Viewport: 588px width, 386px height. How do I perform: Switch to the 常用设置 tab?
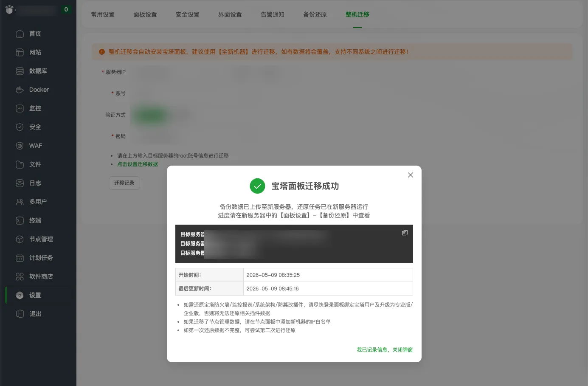[x=103, y=14]
